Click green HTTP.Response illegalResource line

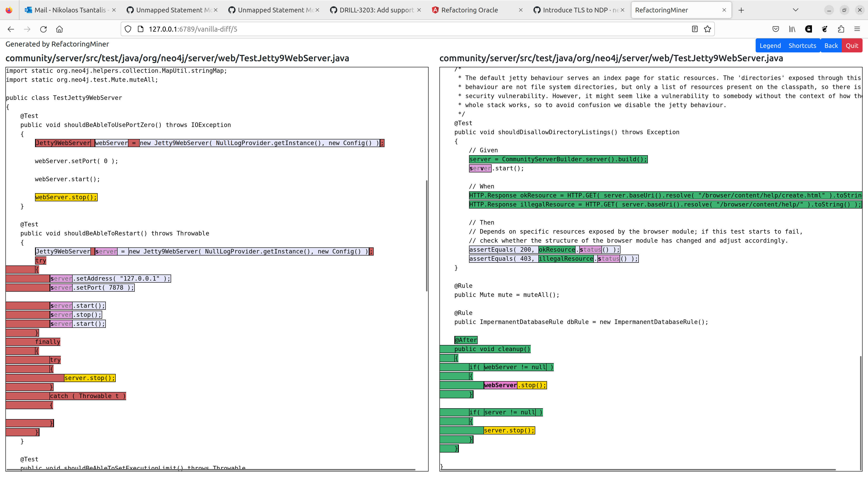665,204
